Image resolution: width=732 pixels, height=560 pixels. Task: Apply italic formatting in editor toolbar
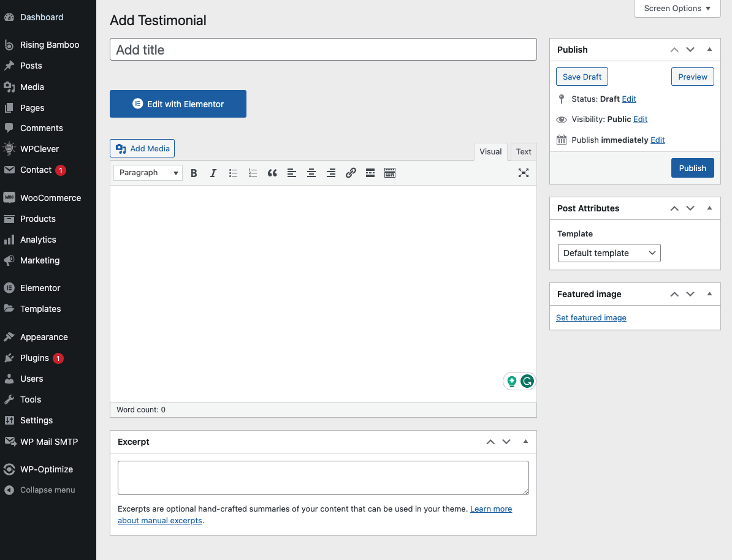point(213,173)
